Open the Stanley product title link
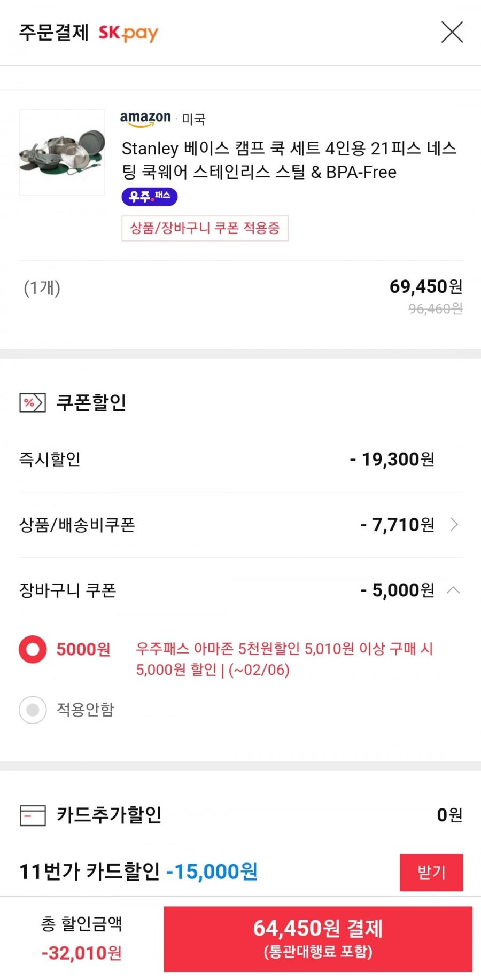 (289, 160)
